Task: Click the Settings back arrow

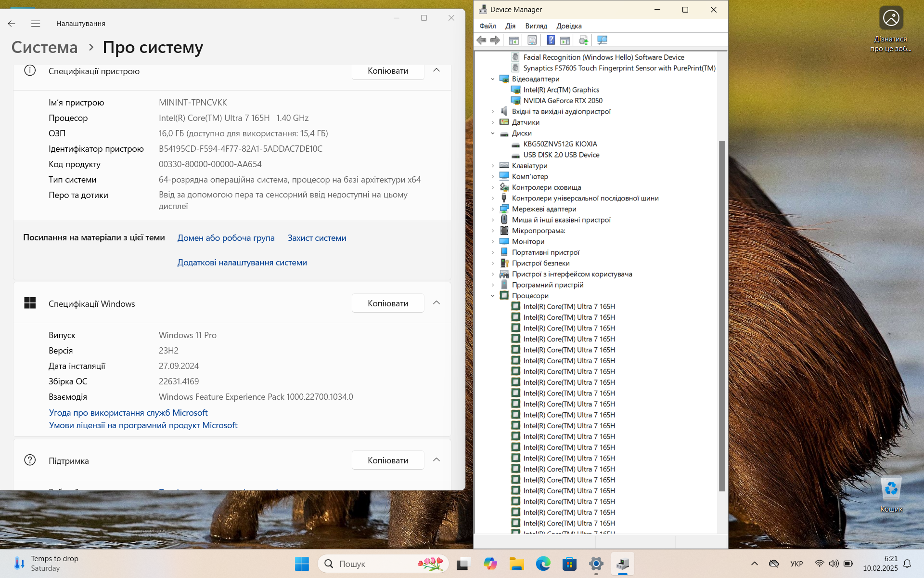Action: point(12,23)
